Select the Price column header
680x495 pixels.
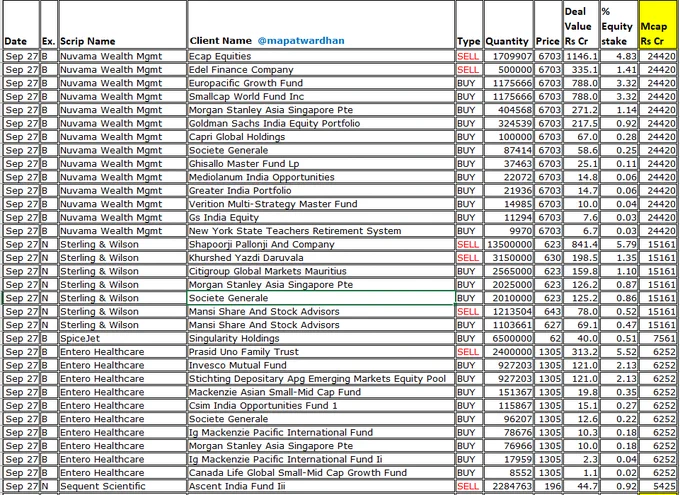pos(548,25)
